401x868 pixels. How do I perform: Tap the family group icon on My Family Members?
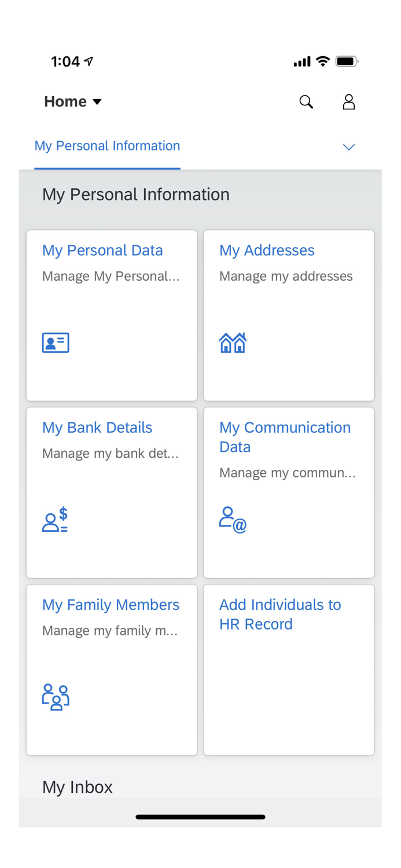(x=55, y=697)
